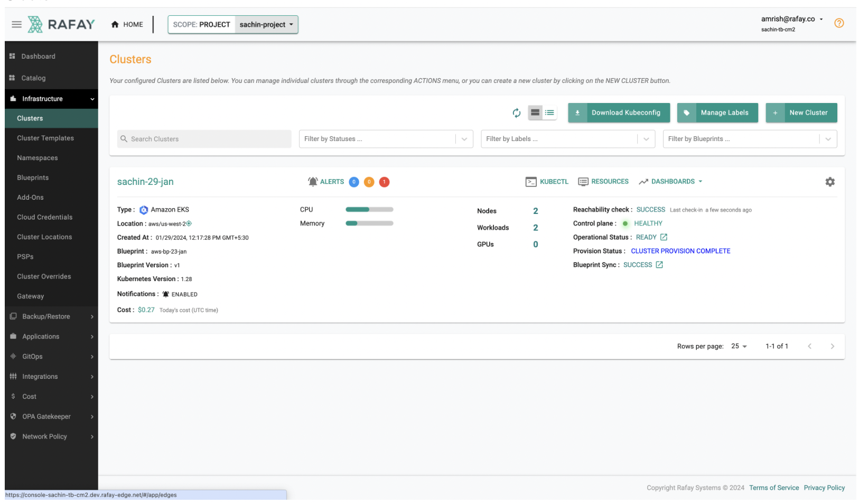859x504 pixels.
Task: Open Cluster Templates page
Action: 51,138
